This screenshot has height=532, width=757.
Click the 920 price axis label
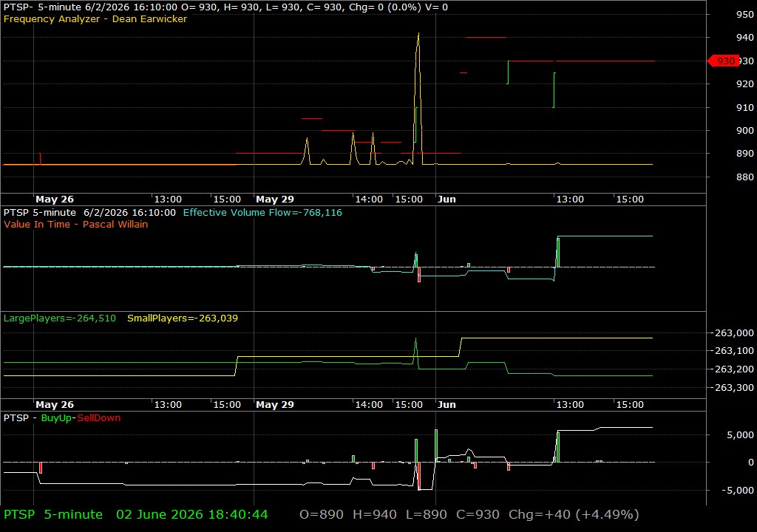(x=745, y=84)
